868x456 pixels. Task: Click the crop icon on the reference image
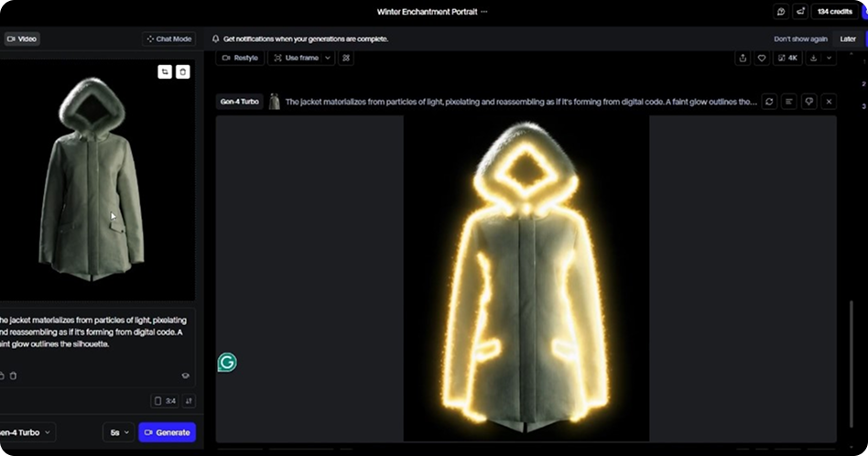coord(165,72)
